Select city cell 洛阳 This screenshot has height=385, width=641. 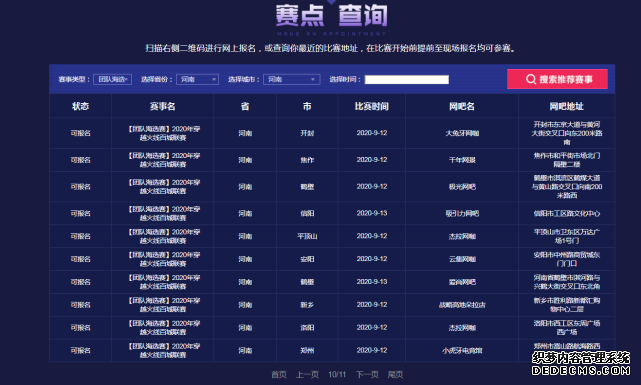point(307,328)
